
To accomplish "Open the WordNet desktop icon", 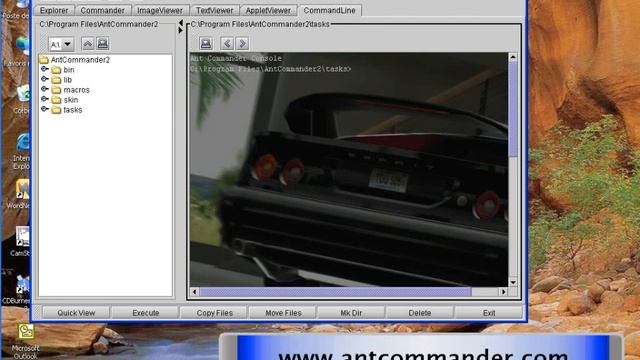I will click(x=19, y=194).
